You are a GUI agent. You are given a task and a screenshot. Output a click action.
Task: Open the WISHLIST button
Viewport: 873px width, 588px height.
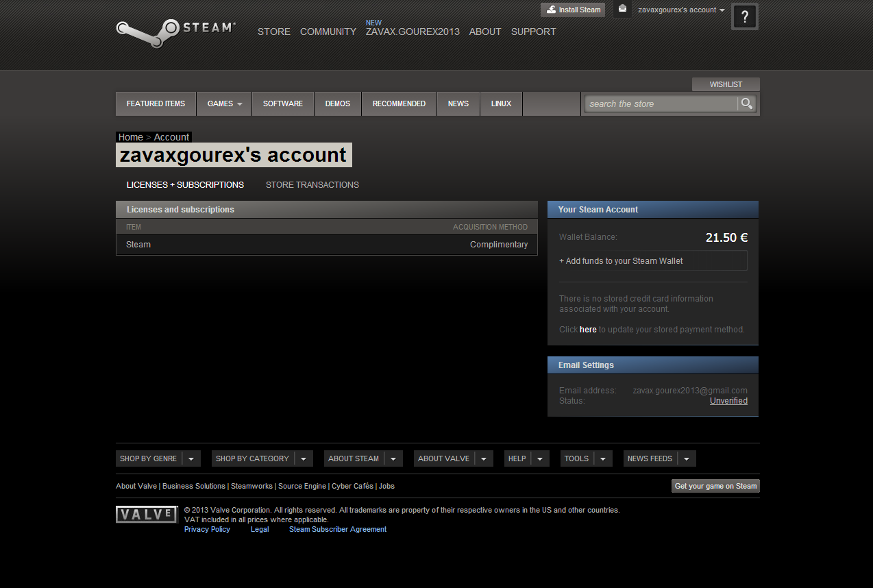[x=726, y=84]
